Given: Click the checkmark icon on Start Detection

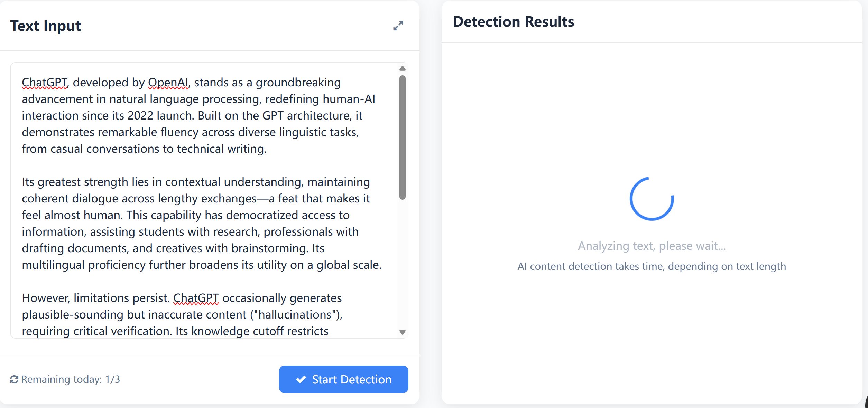Looking at the screenshot, I should [301, 379].
